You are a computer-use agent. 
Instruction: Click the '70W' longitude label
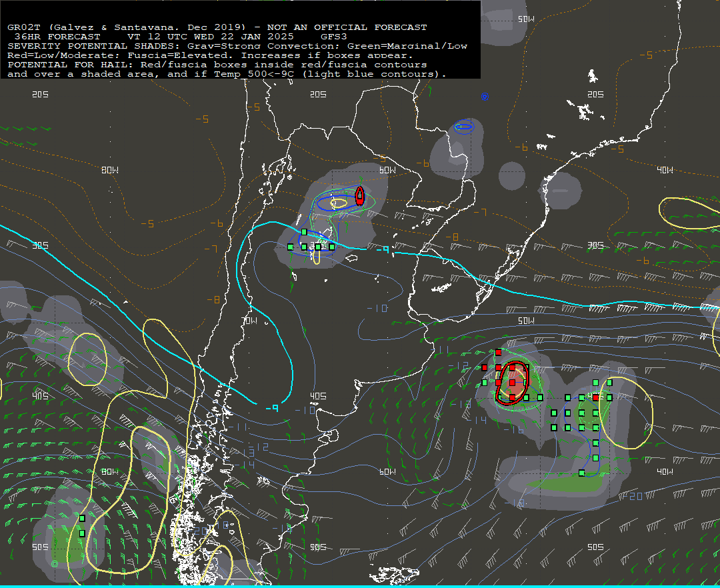pos(249,321)
